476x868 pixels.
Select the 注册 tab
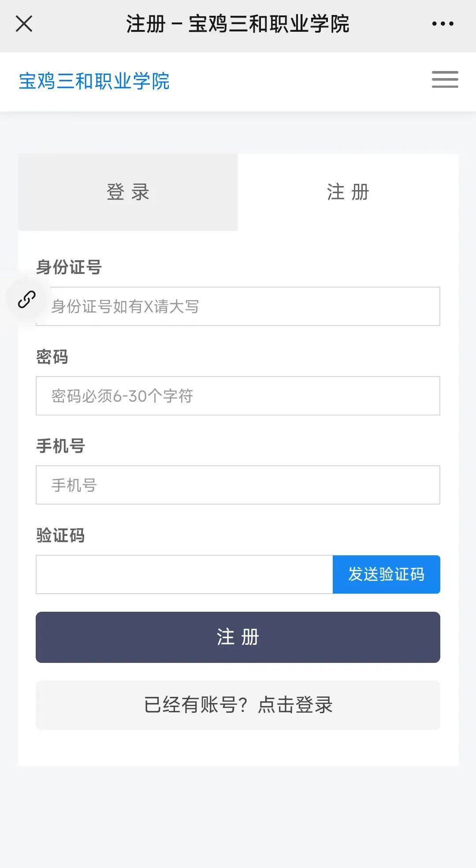coord(348,192)
